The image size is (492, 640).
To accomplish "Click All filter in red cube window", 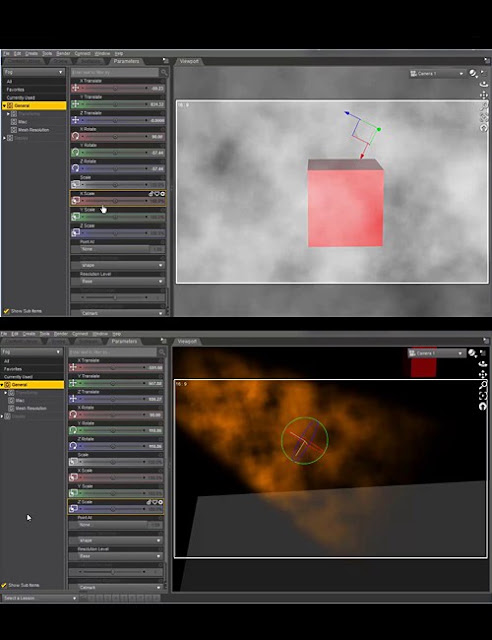I will pyautogui.click(x=9, y=82).
